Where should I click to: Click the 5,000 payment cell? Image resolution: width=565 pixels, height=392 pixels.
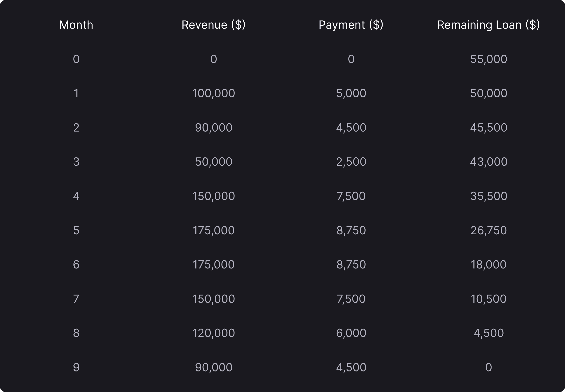351,93
